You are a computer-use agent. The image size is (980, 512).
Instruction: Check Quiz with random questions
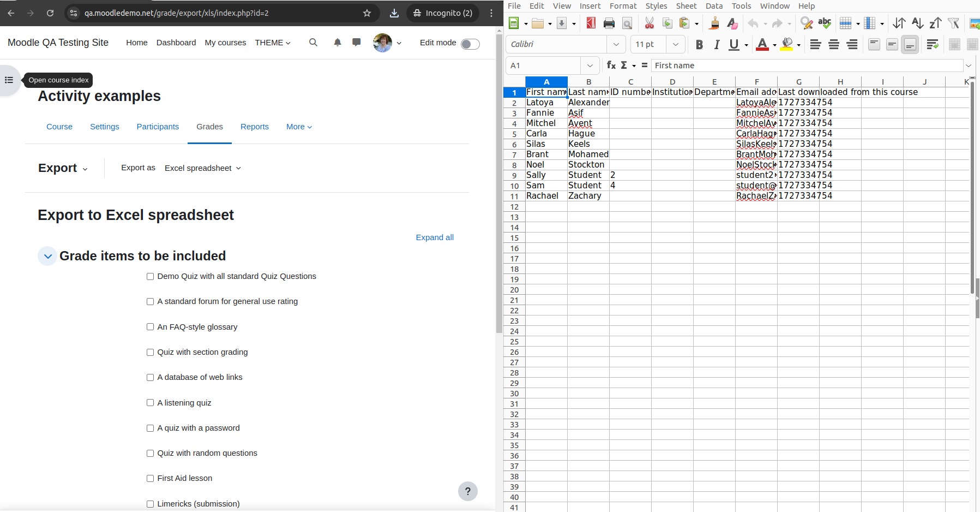click(150, 454)
